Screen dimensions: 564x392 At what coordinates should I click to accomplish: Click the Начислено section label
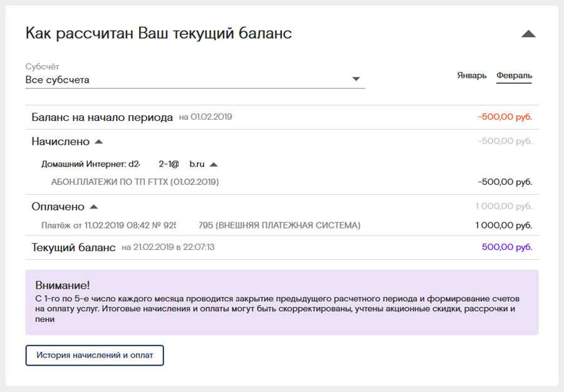(60, 142)
